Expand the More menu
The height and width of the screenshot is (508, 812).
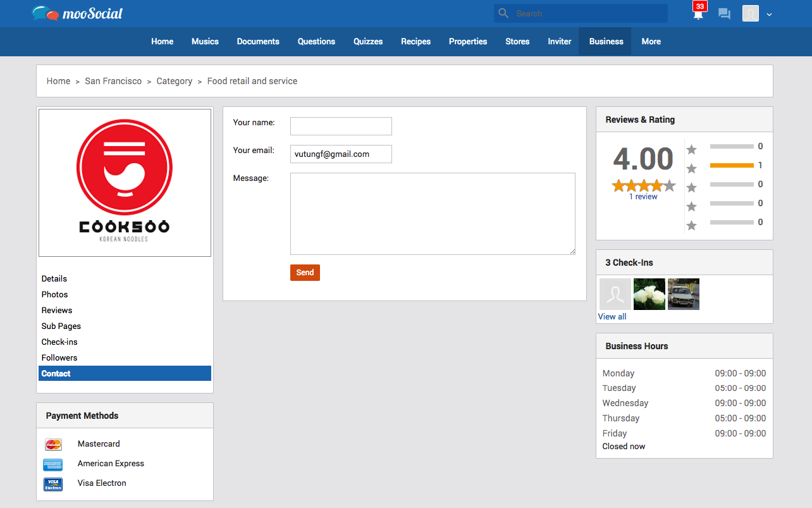pos(651,41)
